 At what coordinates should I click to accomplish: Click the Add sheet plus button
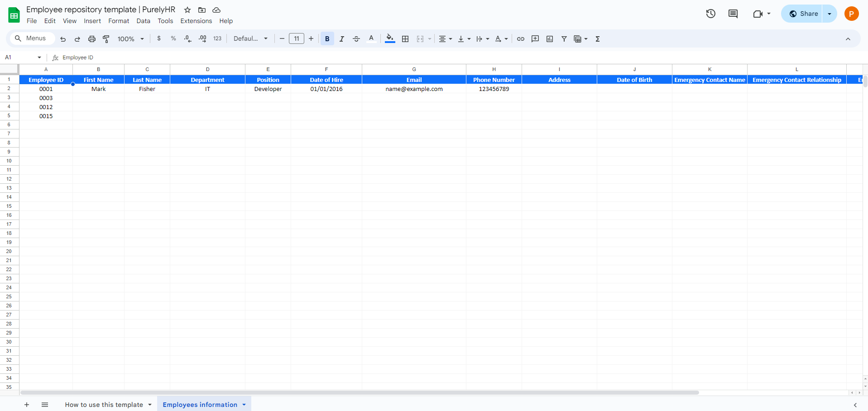click(27, 404)
